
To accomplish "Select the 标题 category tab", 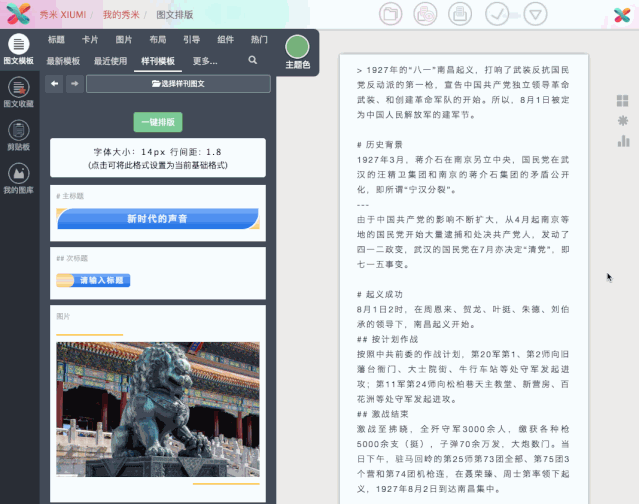I will coord(56,40).
